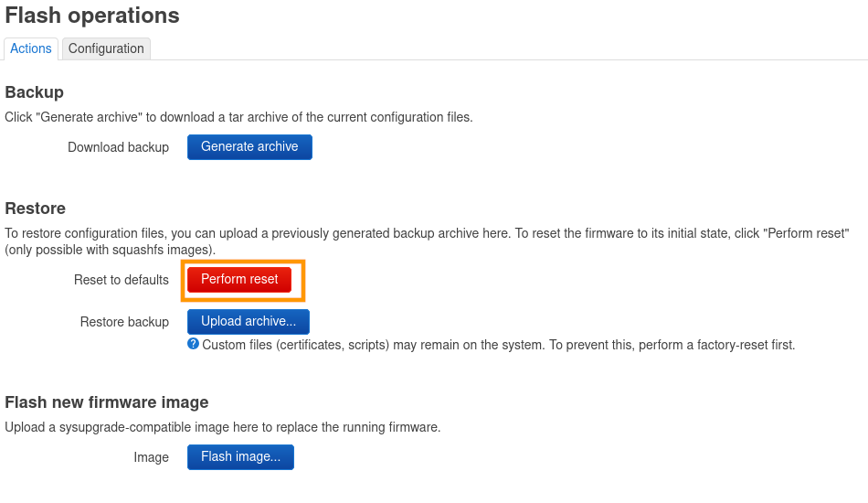Click the Restore description paragraph's first line

[x=427, y=233]
